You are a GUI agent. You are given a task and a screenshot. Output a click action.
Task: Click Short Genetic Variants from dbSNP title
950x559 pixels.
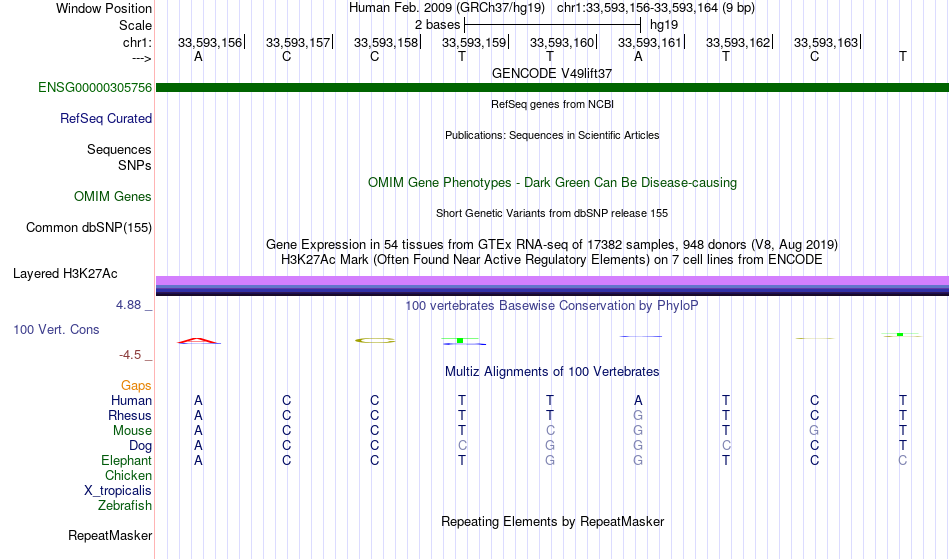[x=552, y=213]
